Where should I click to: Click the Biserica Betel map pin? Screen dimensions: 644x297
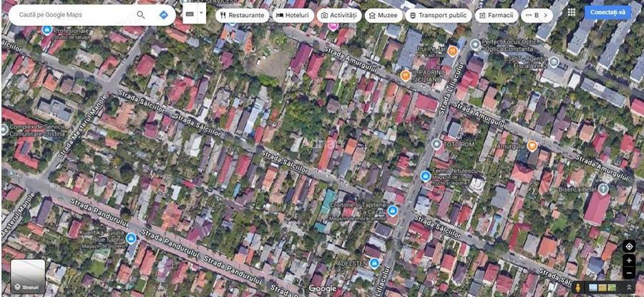(603, 188)
